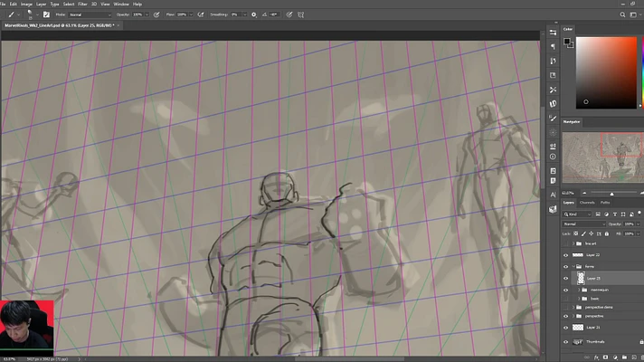The width and height of the screenshot is (644, 362).
Task: Click the foreground color swatch
Action: click(567, 41)
